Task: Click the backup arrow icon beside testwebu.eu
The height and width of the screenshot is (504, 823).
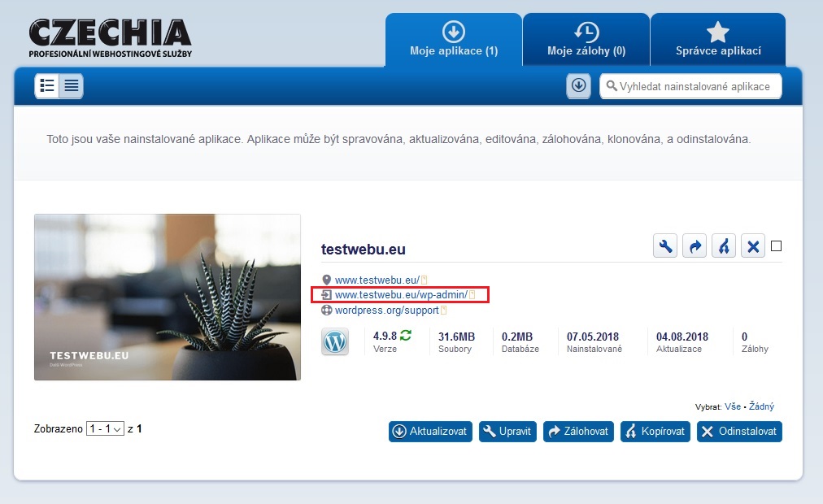Action: (x=695, y=246)
